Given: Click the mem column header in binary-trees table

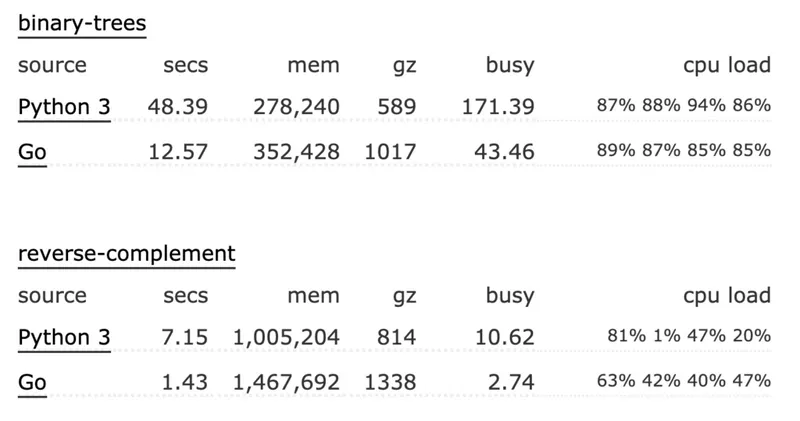Looking at the screenshot, I should (x=313, y=66).
